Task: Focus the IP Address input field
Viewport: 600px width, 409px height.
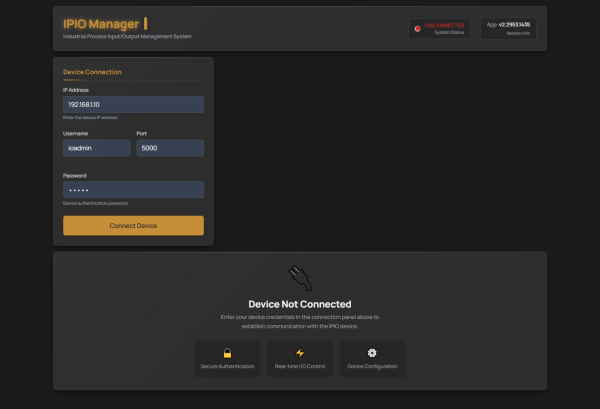Action: tap(134, 104)
